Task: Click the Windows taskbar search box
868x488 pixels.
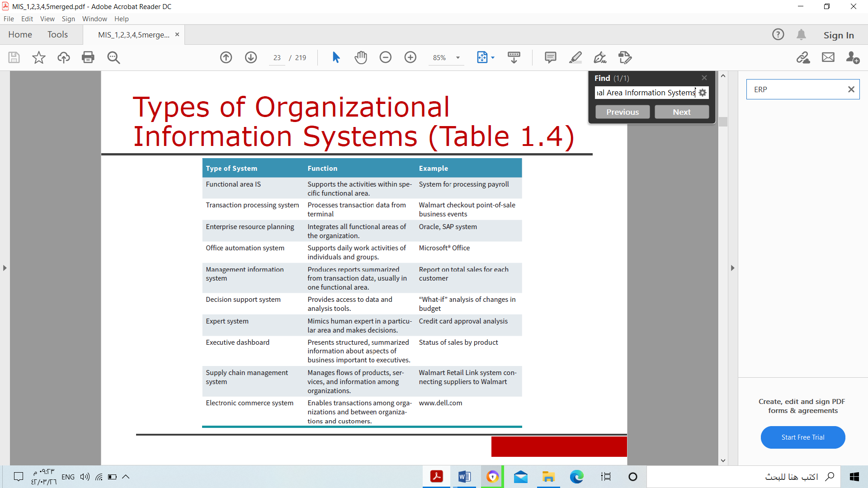Action: click(x=743, y=477)
